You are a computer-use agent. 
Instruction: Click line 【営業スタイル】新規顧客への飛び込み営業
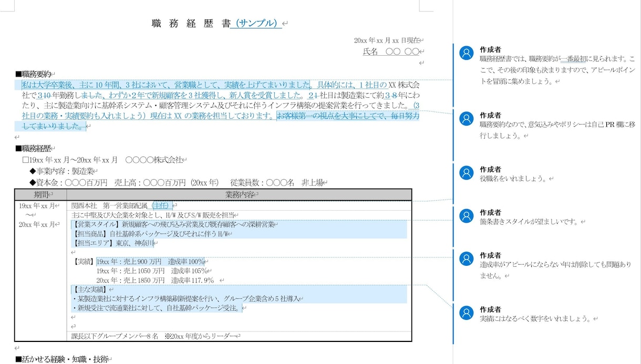coord(173,225)
